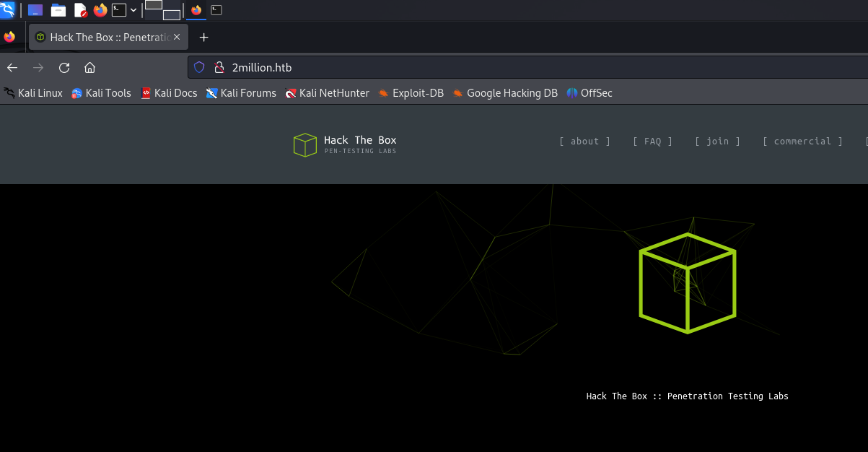The image size is (868, 452).
Task: Open the Kali Tools bookmark
Action: pos(101,93)
